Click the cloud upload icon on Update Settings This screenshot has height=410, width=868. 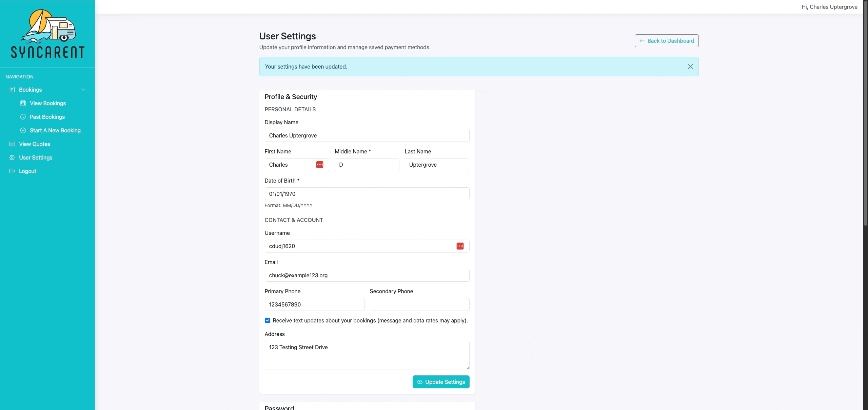pos(420,382)
